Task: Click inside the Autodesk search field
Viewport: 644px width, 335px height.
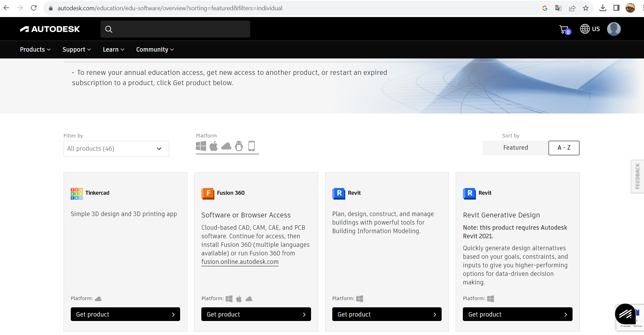Action: [x=175, y=29]
